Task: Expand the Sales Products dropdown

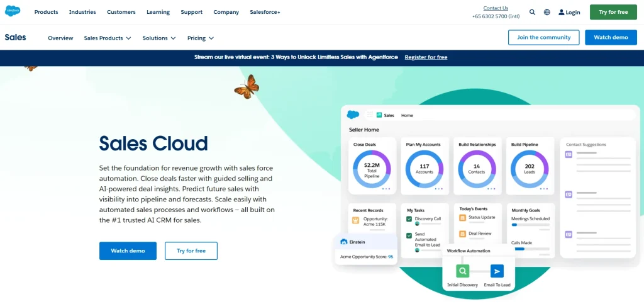Action: coord(108,38)
